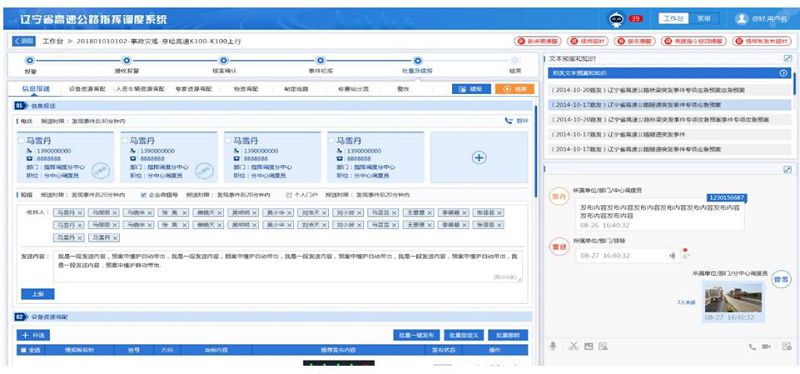The height and width of the screenshot is (374, 800).
Task: Click the main panel vertical scrollbar
Action: coord(535,151)
